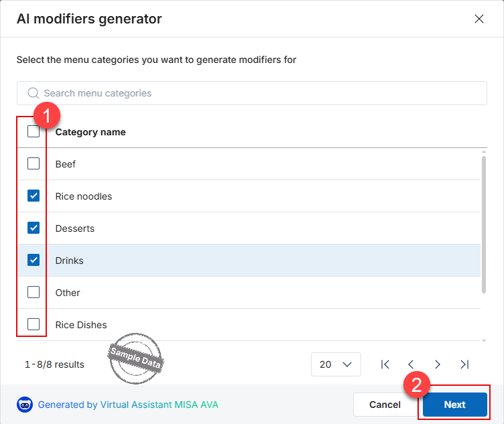Close the AI modifiers generator dialog
The height and width of the screenshot is (424, 504).
tap(479, 19)
